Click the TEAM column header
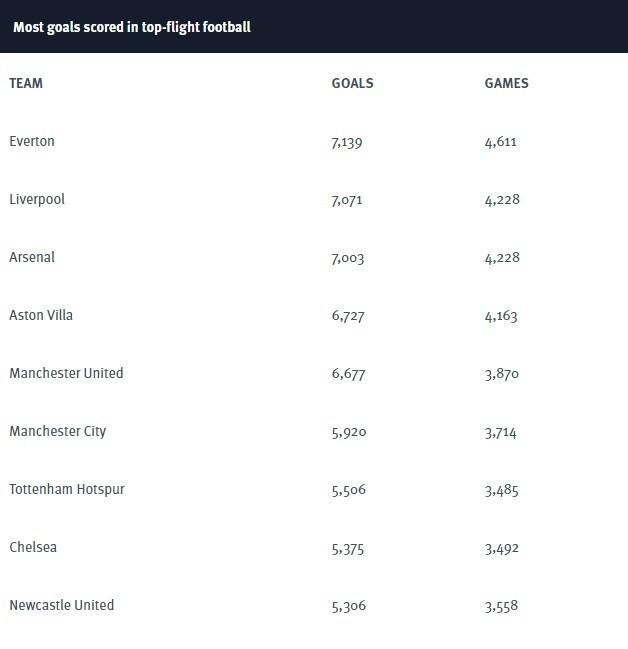 click(26, 83)
